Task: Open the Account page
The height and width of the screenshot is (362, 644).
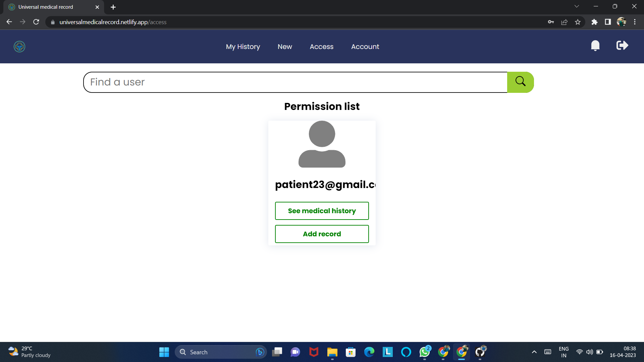Action: coord(365,47)
